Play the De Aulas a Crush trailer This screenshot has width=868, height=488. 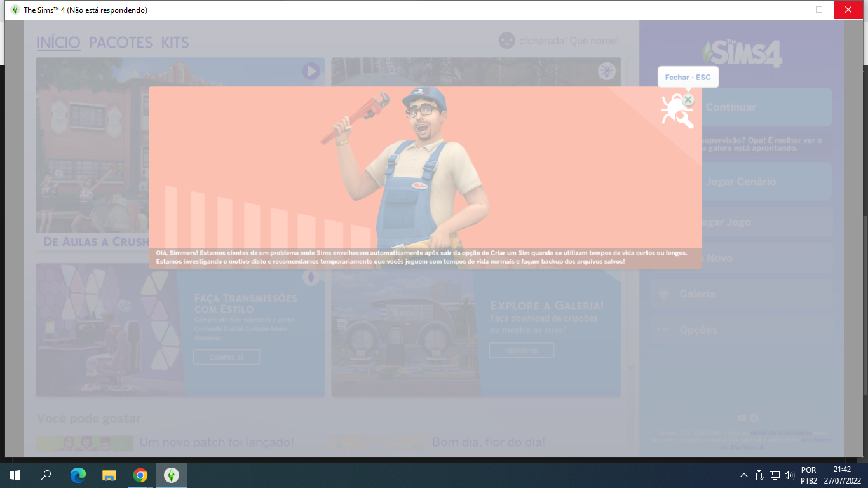tap(311, 71)
